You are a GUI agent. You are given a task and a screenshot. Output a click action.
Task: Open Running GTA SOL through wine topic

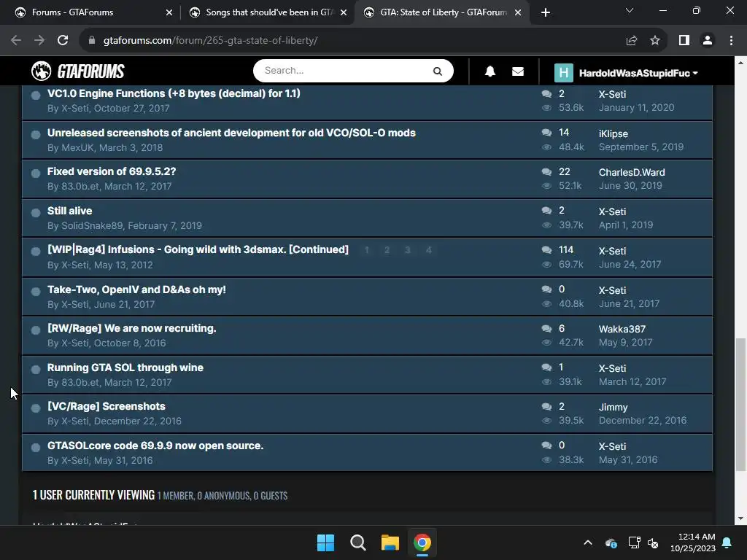[125, 367]
